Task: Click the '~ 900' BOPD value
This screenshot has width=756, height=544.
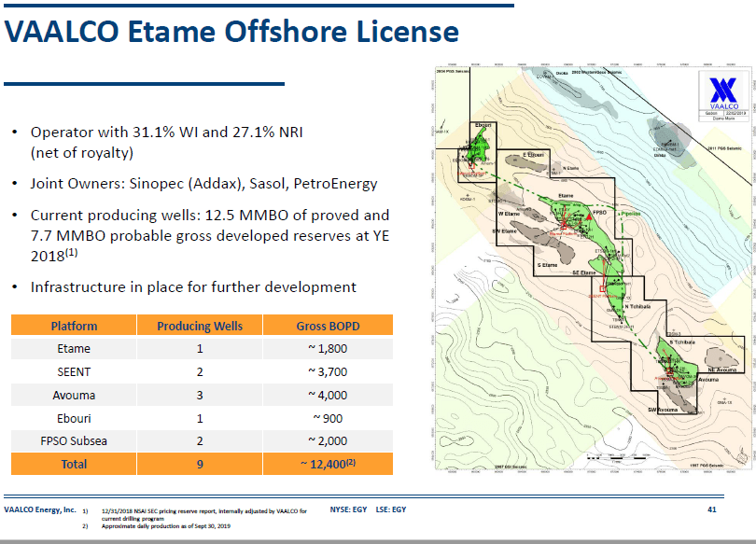Action: pyautogui.click(x=328, y=418)
